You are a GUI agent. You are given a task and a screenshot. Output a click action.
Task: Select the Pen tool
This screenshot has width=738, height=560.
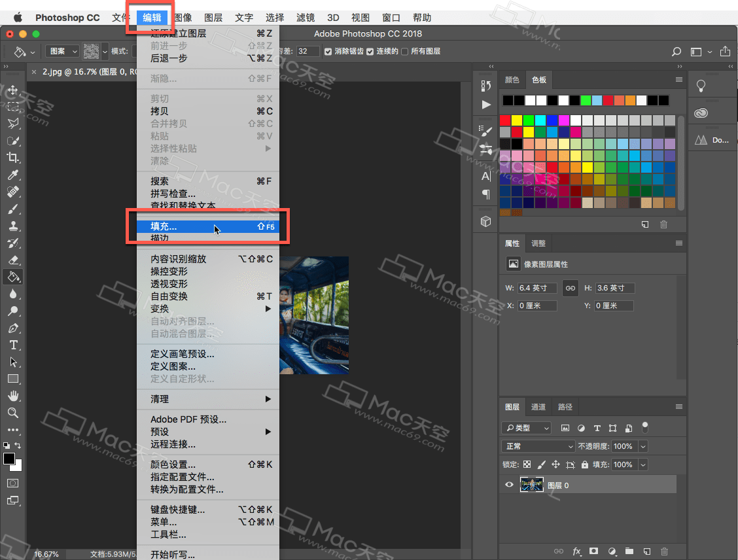(x=13, y=328)
